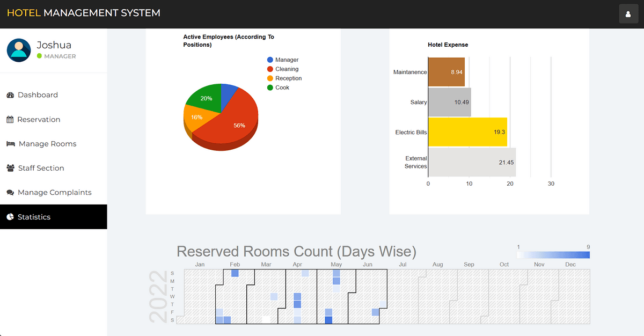Screen dimensions: 644x336
Task: Click the user profile icon in header
Action: pyautogui.click(x=628, y=14)
